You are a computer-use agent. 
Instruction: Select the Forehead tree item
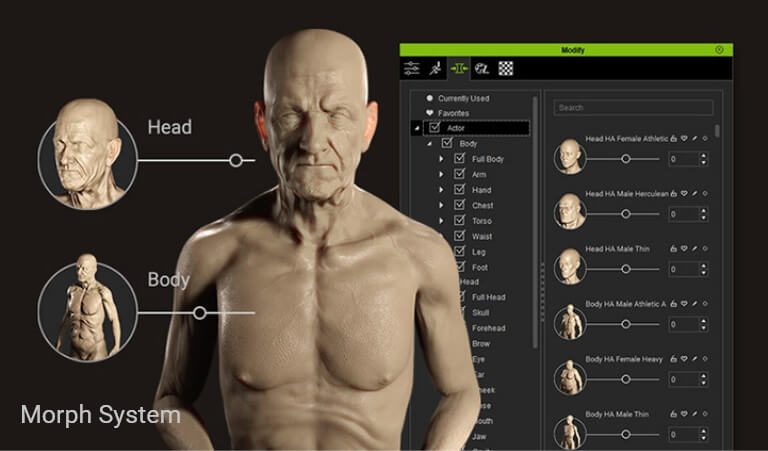pyautogui.click(x=488, y=328)
